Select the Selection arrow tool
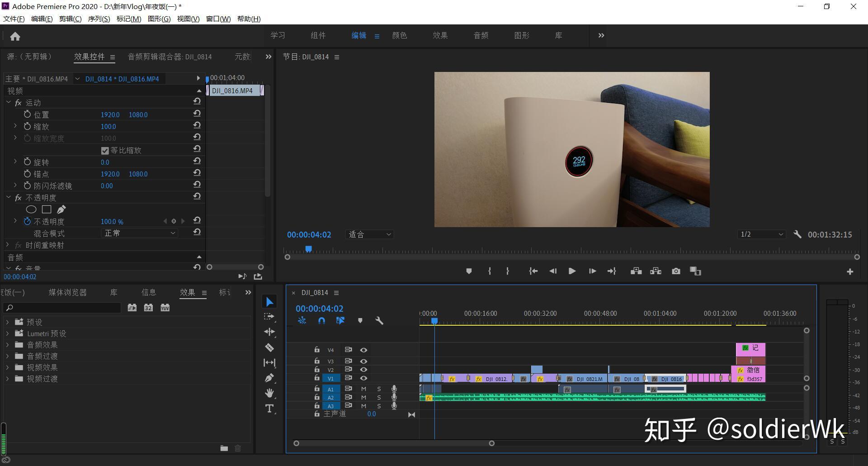868x466 pixels. point(269,302)
